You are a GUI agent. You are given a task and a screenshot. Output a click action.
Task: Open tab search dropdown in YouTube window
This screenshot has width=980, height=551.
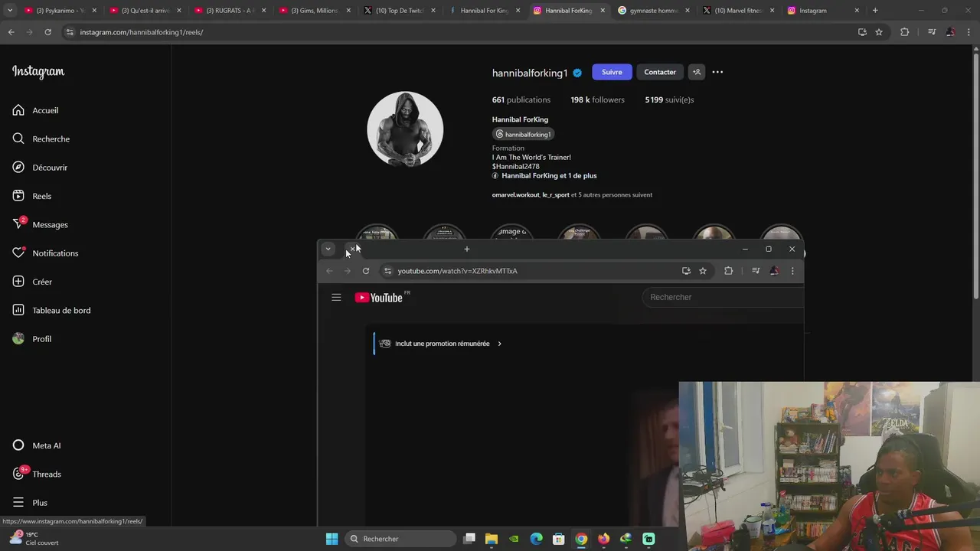coord(328,249)
